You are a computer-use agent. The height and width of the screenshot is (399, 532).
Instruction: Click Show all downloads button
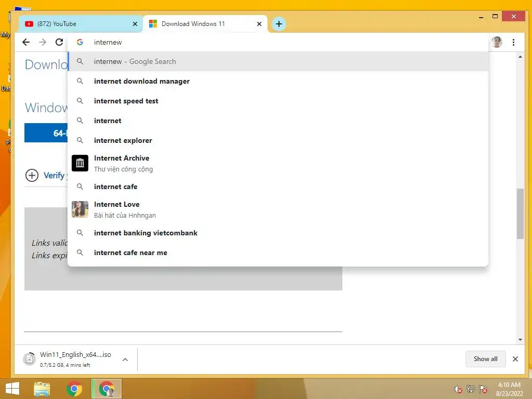pyautogui.click(x=485, y=359)
